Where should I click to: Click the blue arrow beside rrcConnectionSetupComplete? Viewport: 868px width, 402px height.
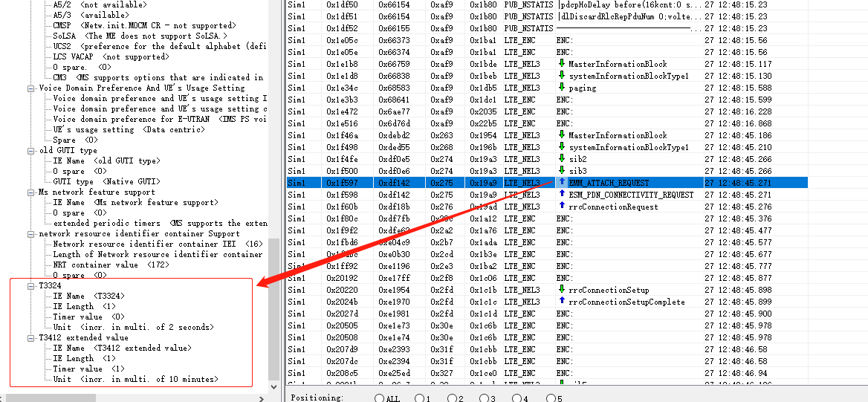tap(562, 302)
